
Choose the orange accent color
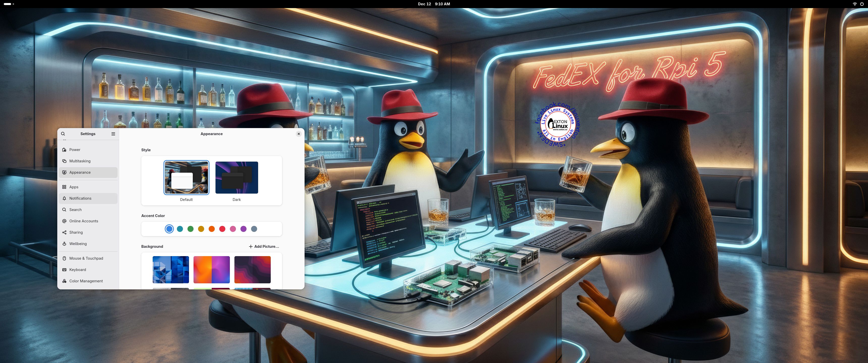(x=212, y=229)
